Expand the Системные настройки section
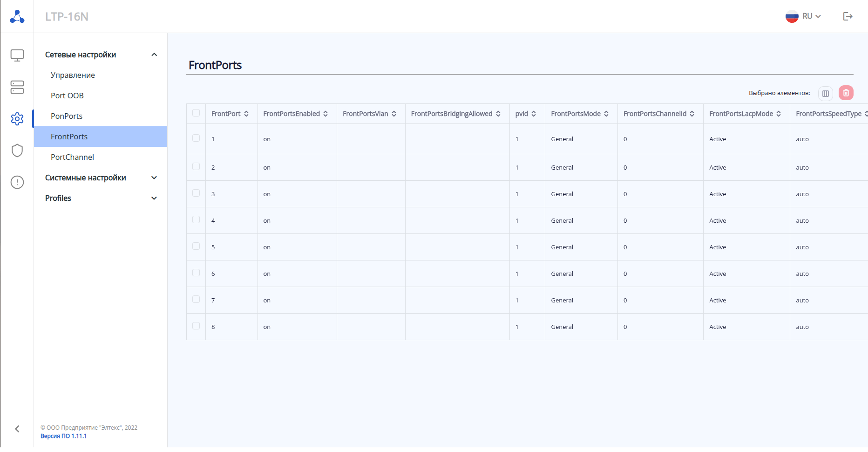 coord(101,178)
